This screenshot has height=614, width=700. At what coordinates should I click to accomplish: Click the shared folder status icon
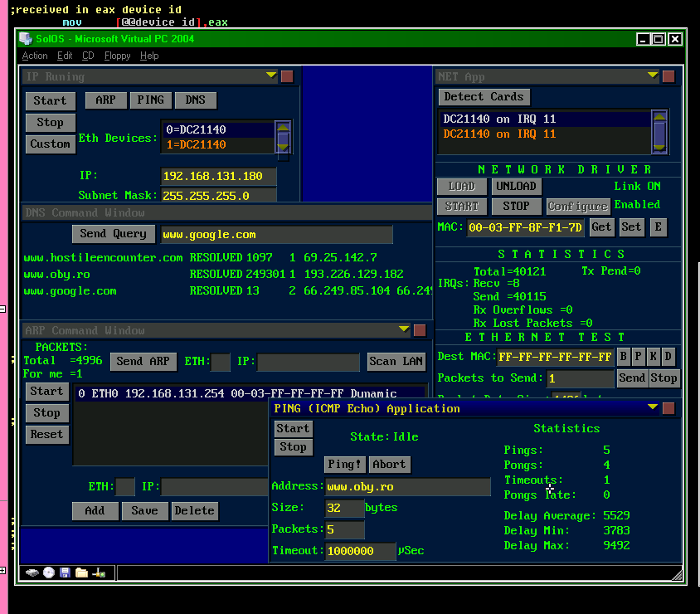pos(82,573)
